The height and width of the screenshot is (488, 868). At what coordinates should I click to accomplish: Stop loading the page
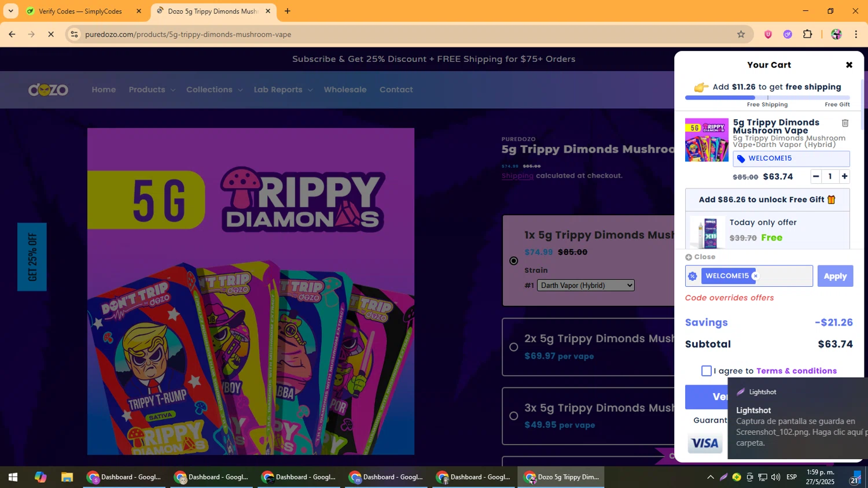(51, 34)
